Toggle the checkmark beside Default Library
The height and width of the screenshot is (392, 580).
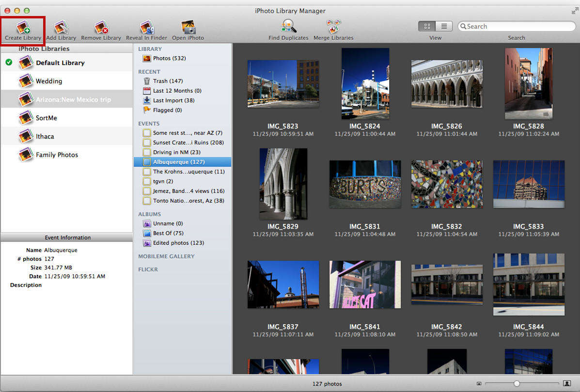click(x=8, y=63)
